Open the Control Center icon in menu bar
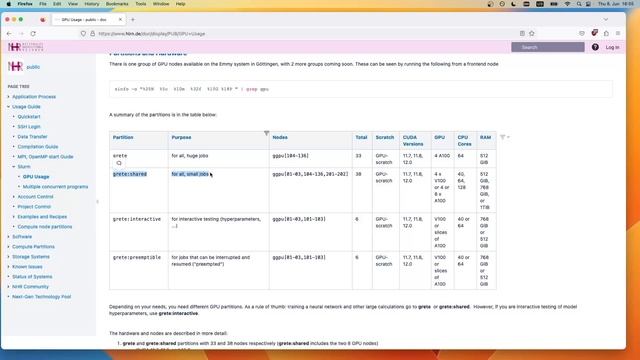 (x=588, y=4)
